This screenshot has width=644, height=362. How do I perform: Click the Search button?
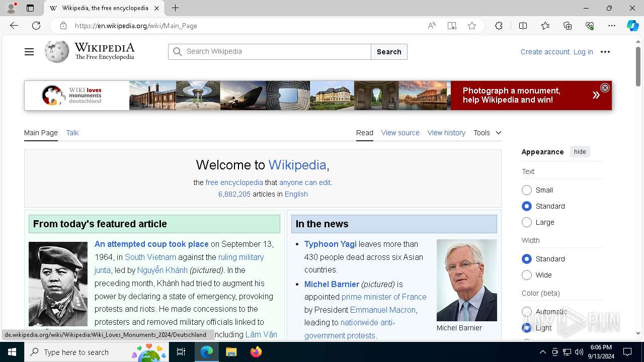click(x=389, y=52)
